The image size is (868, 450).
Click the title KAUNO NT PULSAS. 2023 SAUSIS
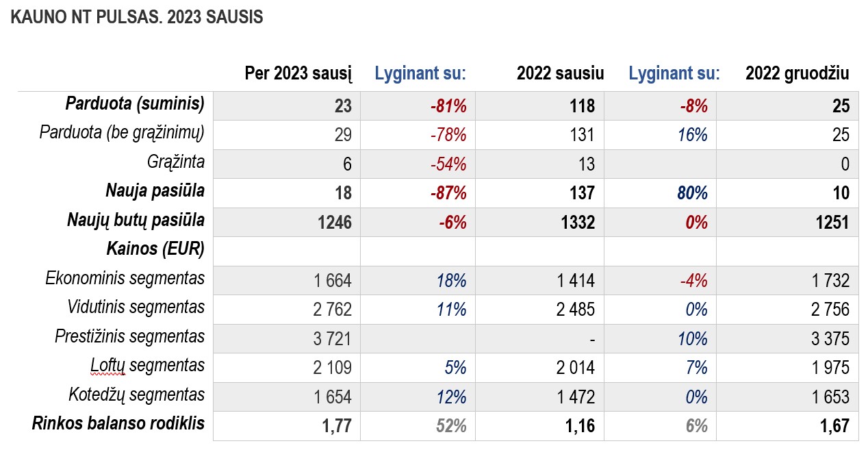(136, 18)
